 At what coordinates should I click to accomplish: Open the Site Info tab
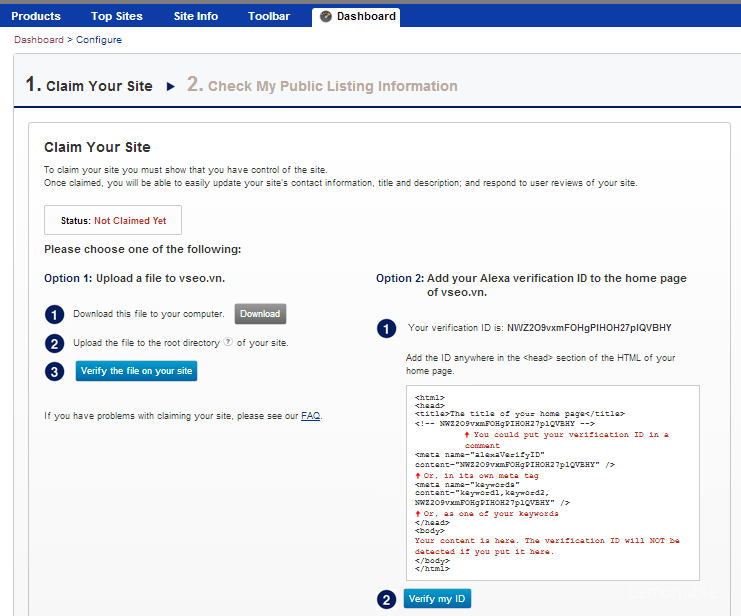click(x=196, y=16)
